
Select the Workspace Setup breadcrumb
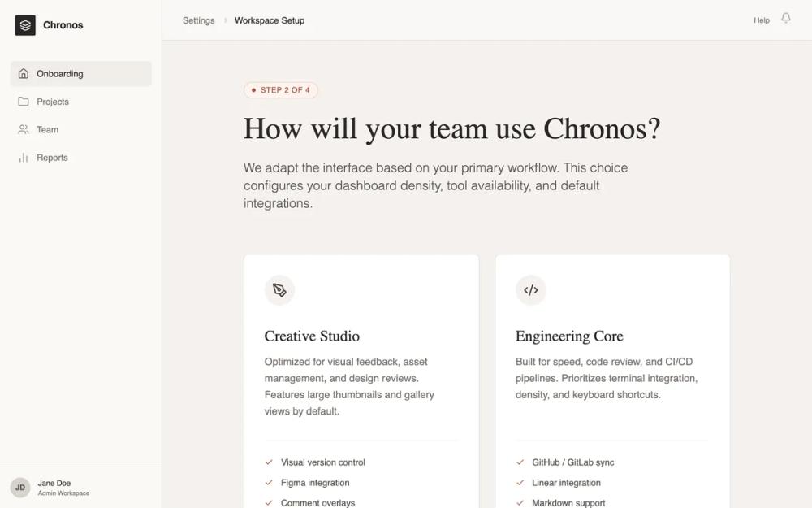click(269, 20)
